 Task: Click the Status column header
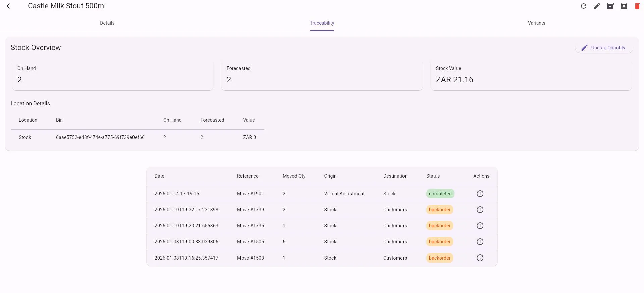point(433,176)
